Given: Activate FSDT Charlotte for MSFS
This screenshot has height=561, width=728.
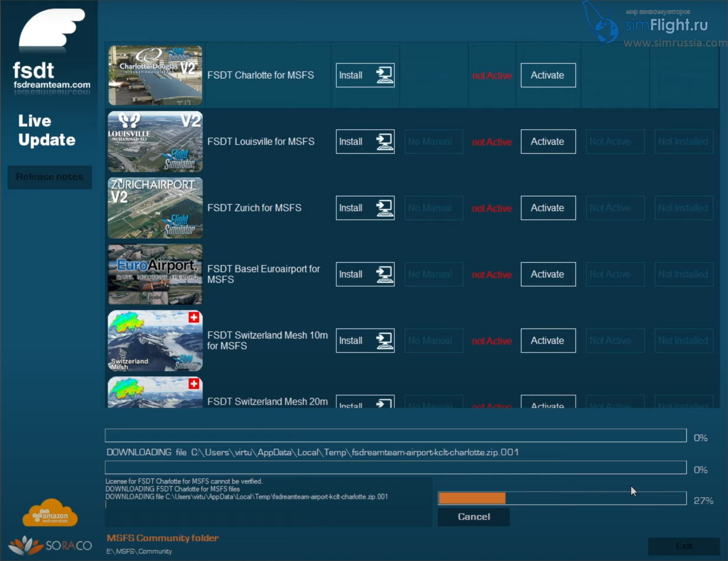Looking at the screenshot, I should pyautogui.click(x=548, y=75).
